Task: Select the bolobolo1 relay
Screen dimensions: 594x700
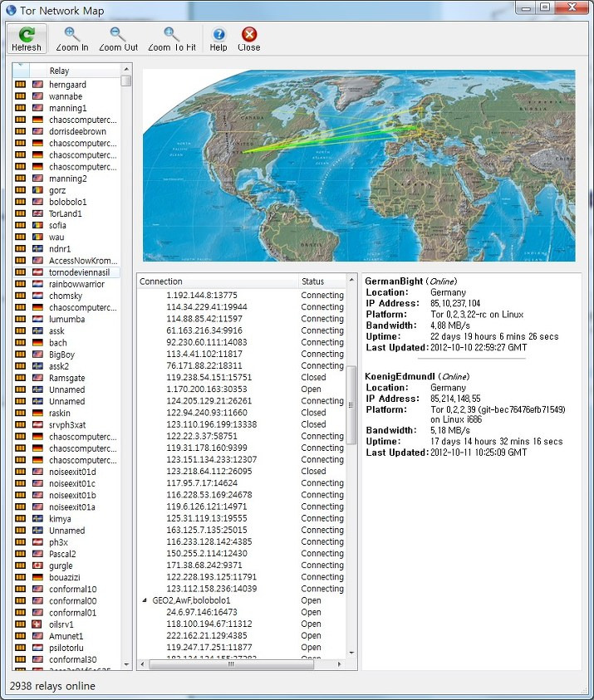Action: (x=68, y=202)
